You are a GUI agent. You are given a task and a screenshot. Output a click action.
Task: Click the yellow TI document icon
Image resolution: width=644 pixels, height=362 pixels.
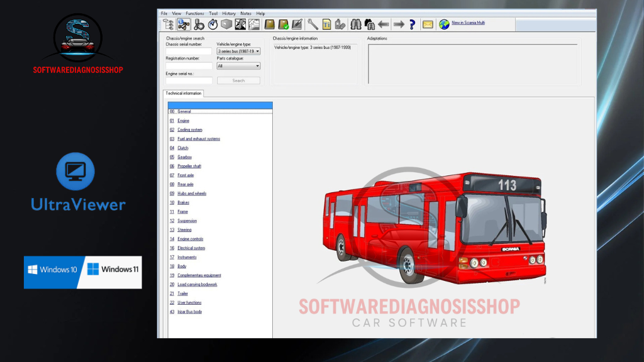[x=326, y=25]
